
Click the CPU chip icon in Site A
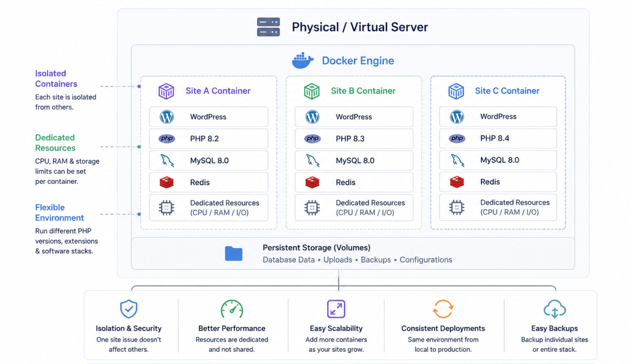(167, 208)
